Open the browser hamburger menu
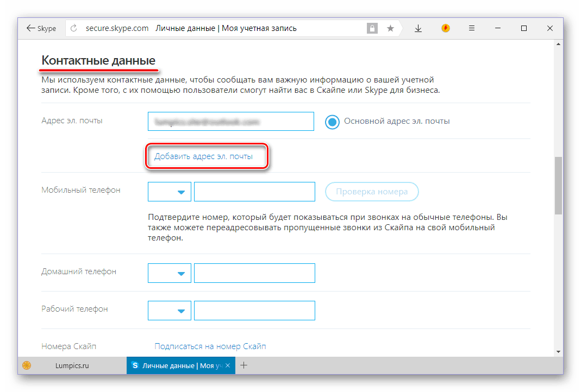The image size is (581, 392). [472, 28]
